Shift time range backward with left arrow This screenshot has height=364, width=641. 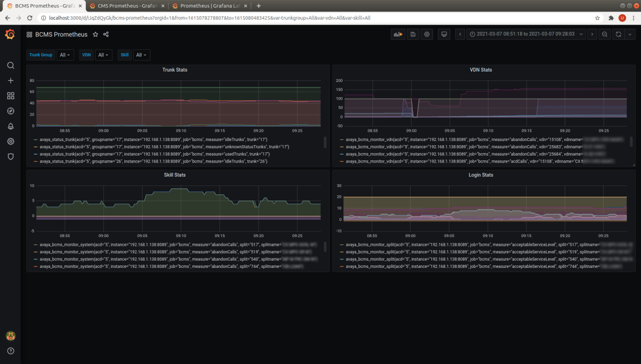click(460, 34)
